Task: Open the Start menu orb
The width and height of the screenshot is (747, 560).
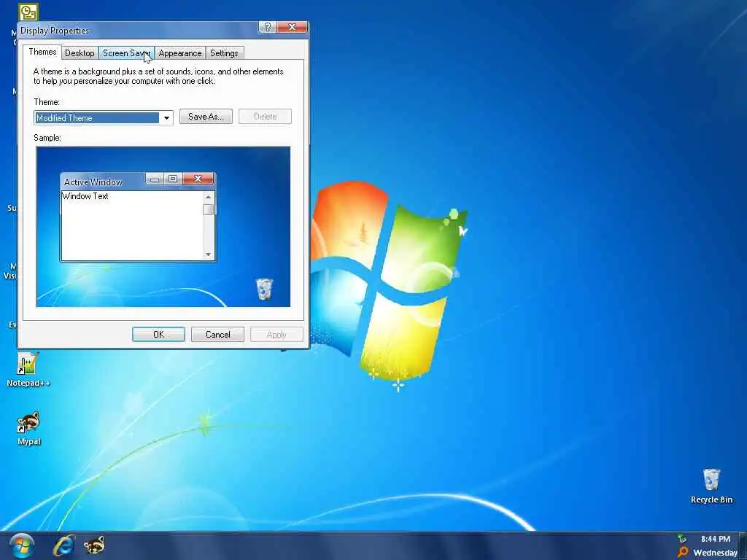Action: coord(22,545)
